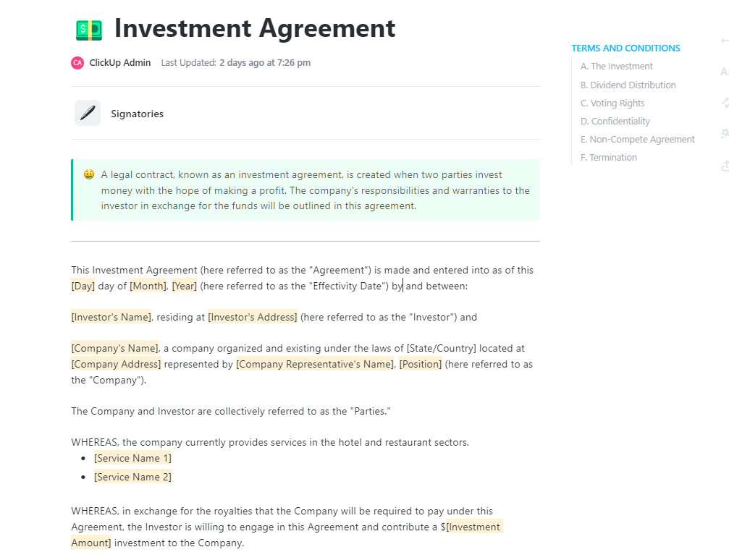Click the [Day] placeholder field
The height and width of the screenshot is (560, 729).
point(83,286)
